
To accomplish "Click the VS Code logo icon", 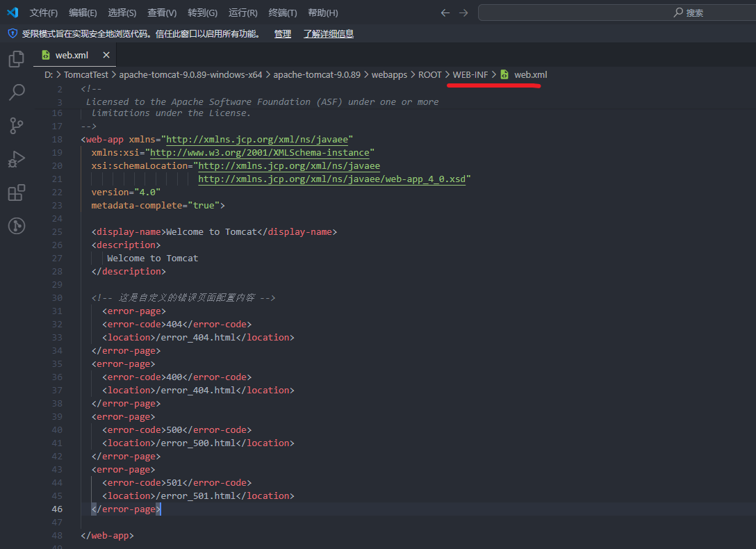I will click(13, 13).
